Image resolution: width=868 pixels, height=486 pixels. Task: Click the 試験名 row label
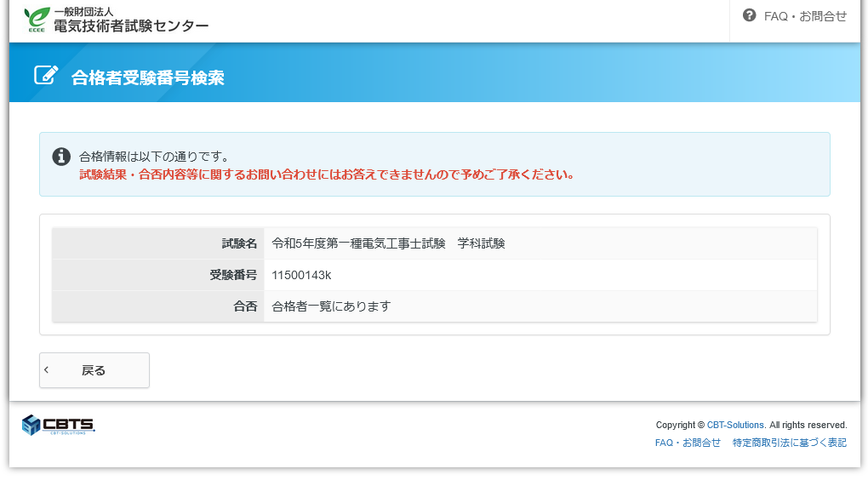(x=239, y=243)
